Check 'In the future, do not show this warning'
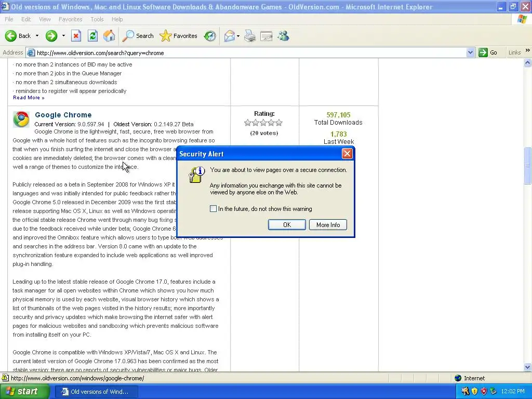Screen dimensions: 532x399 click(x=213, y=209)
